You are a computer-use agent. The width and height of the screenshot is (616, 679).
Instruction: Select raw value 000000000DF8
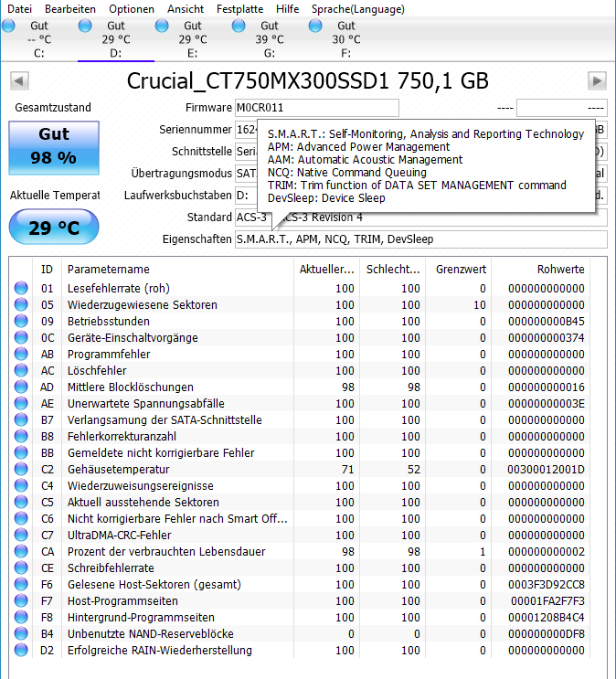546,634
